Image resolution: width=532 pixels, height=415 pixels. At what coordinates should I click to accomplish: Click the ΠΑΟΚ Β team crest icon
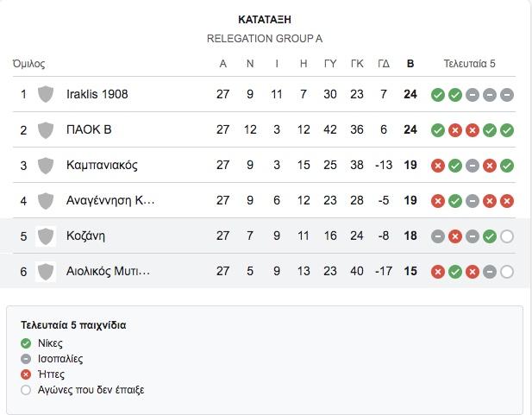(x=46, y=129)
